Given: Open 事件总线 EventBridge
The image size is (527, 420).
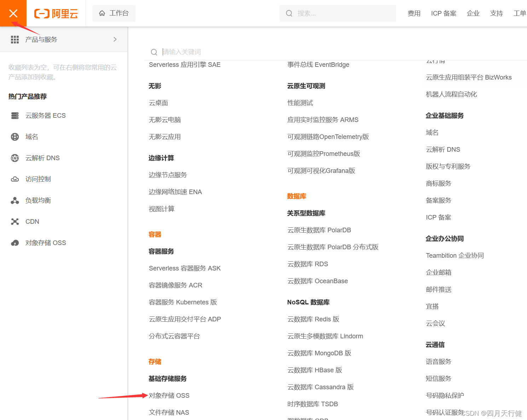Looking at the screenshot, I should (318, 65).
